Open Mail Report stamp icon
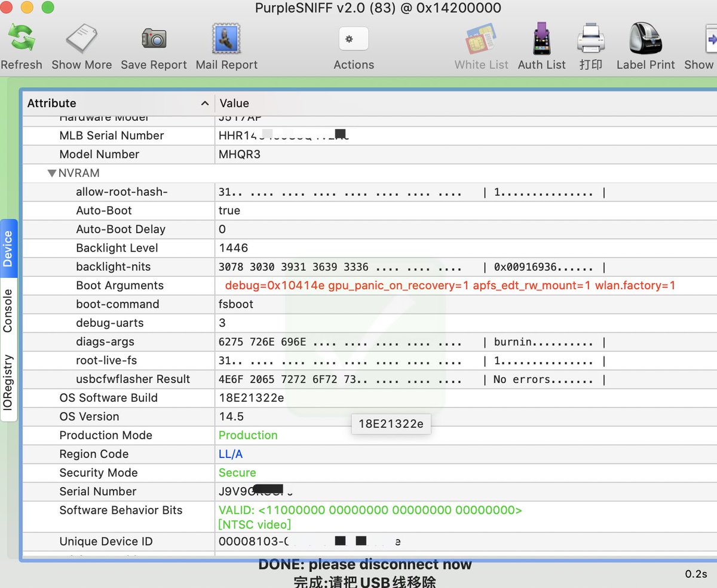717x588 pixels. (226, 38)
